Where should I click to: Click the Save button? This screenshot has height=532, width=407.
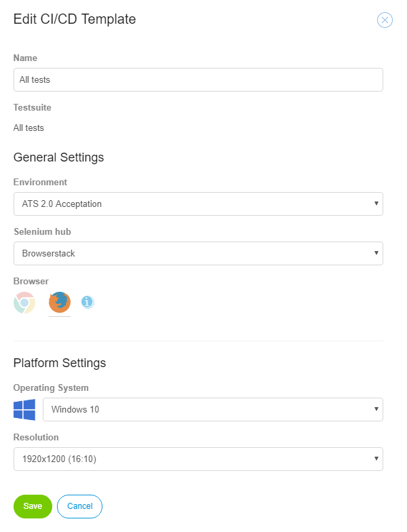(33, 506)
